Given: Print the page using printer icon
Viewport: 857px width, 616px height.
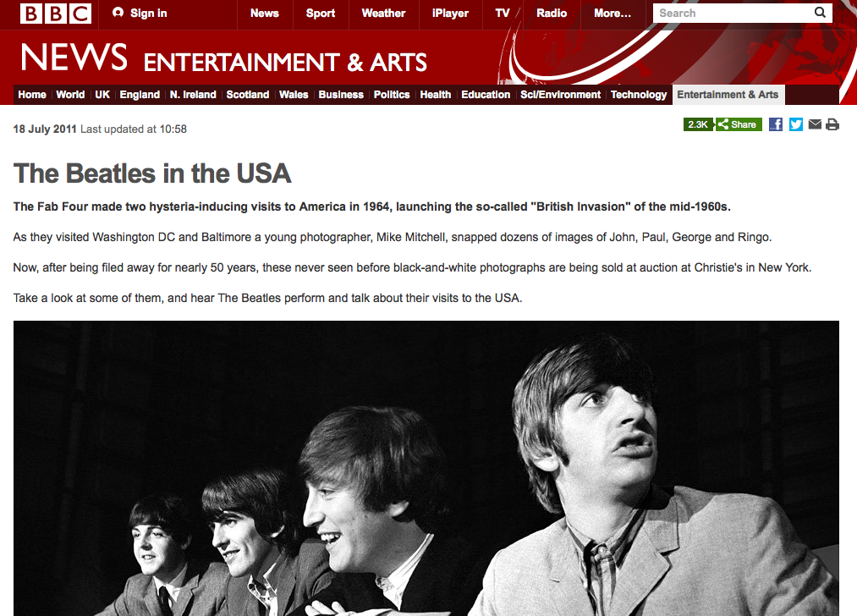Looking at the screenshot, I should 832,124.
